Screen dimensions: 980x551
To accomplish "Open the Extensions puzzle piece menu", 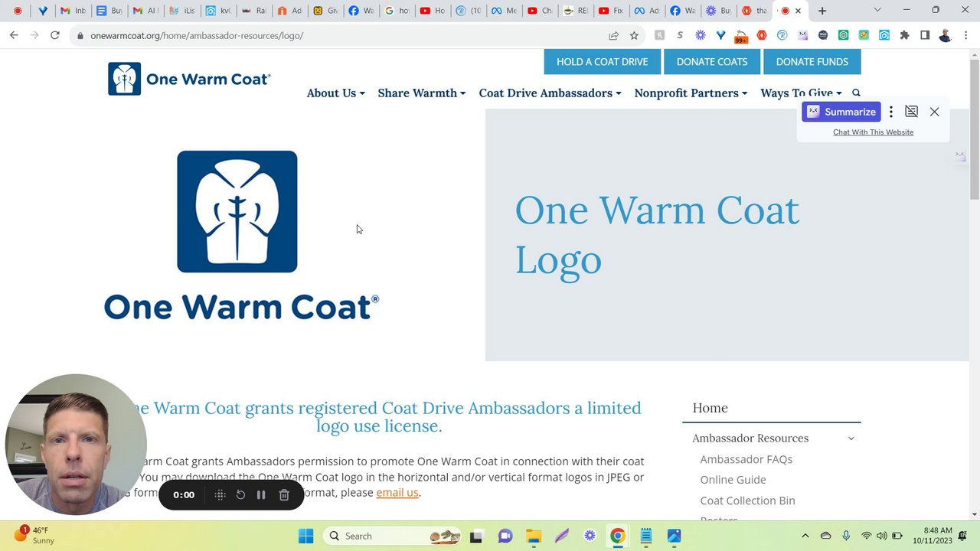I will 905,35.
